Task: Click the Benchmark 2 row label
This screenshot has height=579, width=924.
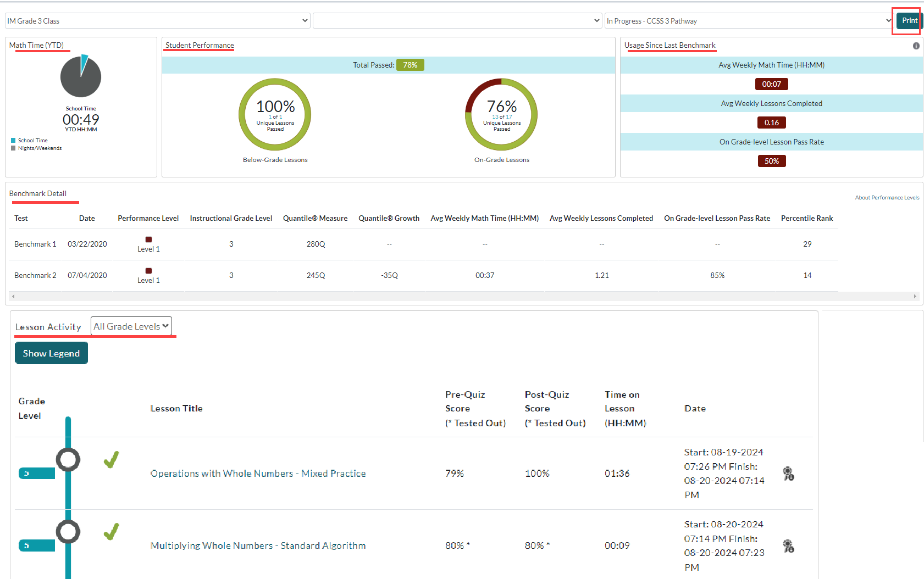Action: coord(35,276)
